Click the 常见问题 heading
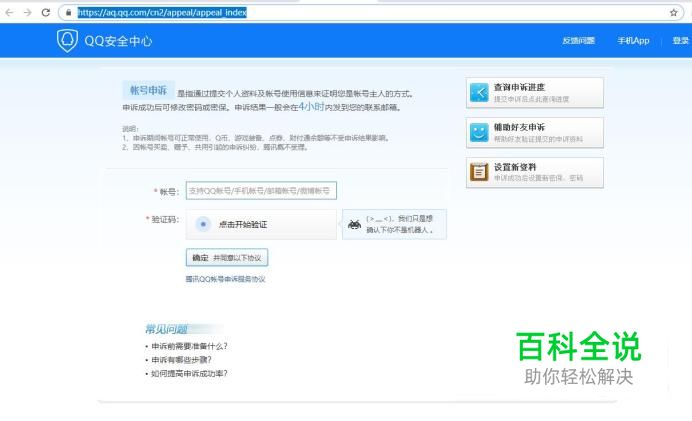Viewport: 692px width, 421px height. point(166,329)
